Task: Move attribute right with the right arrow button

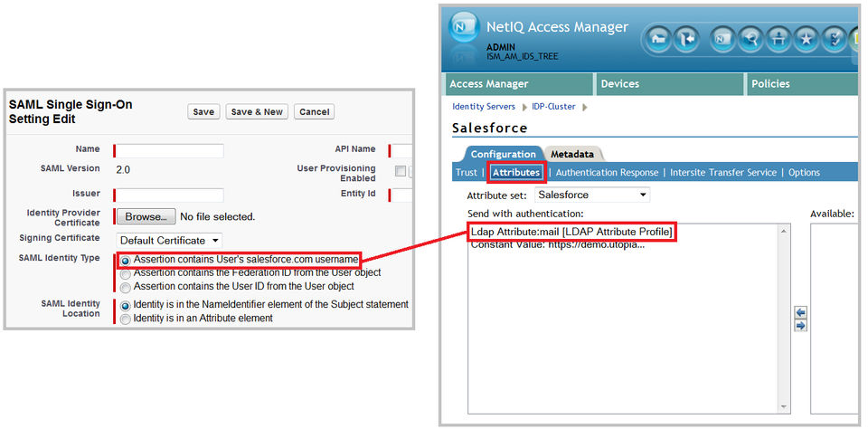Action: coord(800,326)
